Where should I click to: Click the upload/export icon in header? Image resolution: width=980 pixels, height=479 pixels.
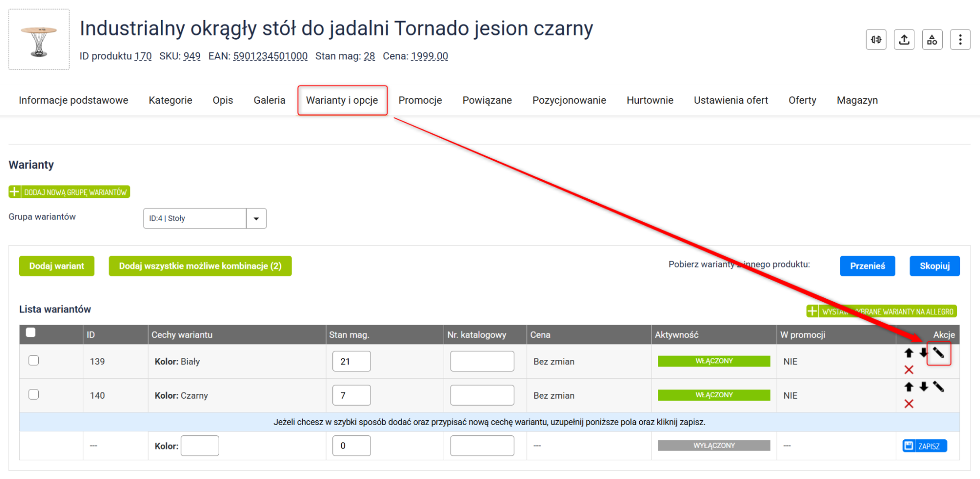coord(904,40)
